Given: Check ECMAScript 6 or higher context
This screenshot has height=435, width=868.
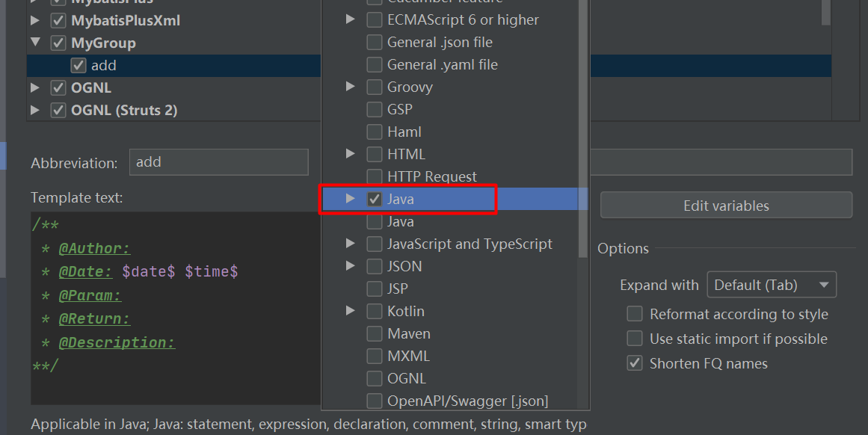Looking at the screenshot, I should click(375, 20).
